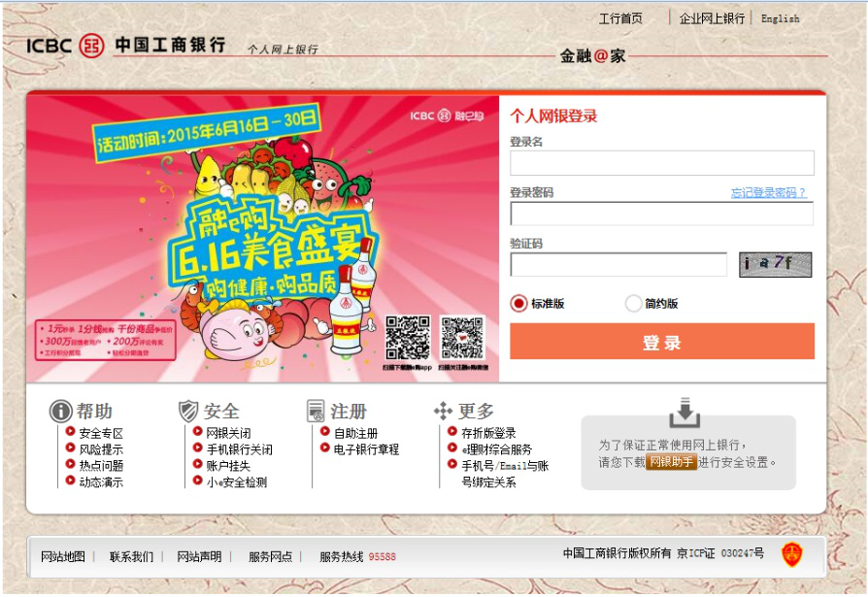Open the 自助注册 link
This screenshot has height=597, width=868.
coord(355,433)
